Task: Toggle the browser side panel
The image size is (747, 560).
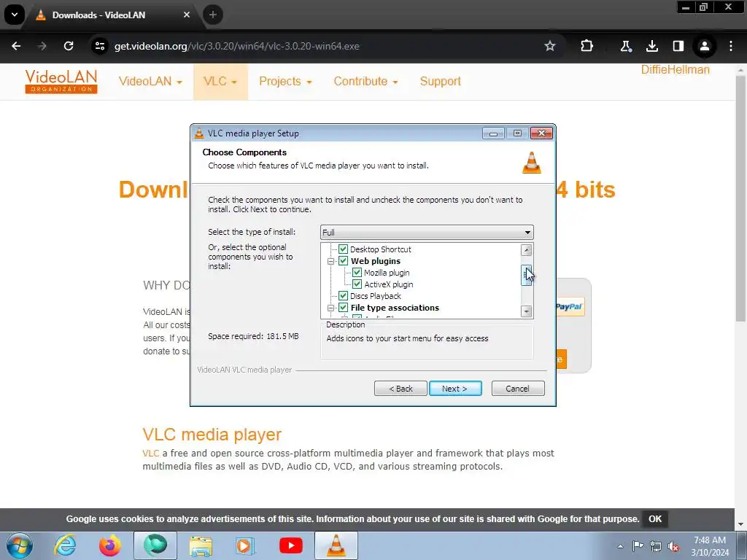Action: [678, 46]
